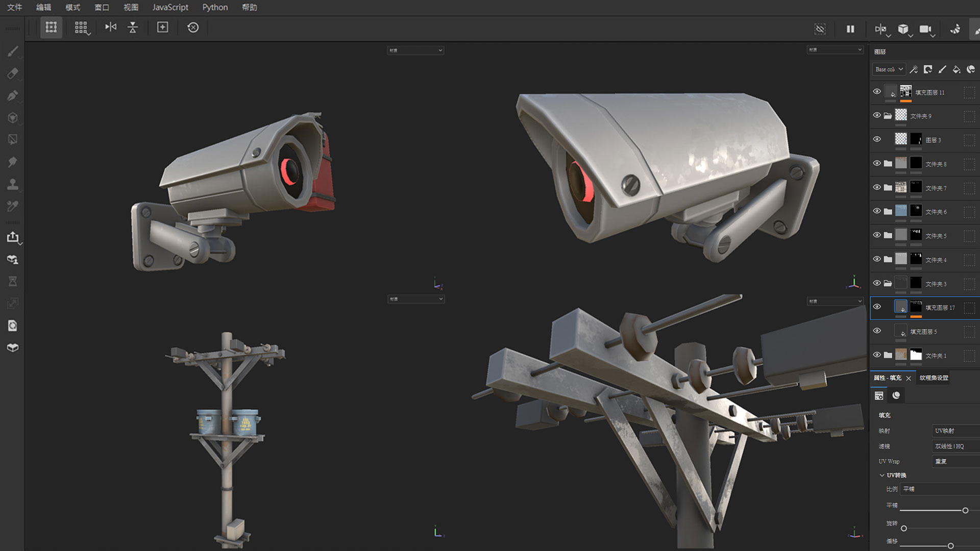Activate the Clone stamp tool
The width and height of the screenshot is (980, 551).
pos(13,184)
